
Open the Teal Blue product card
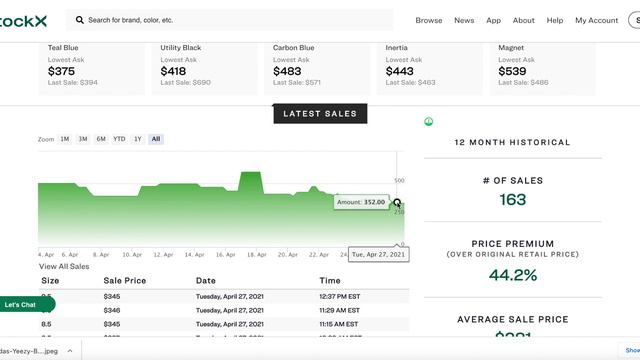91,69
